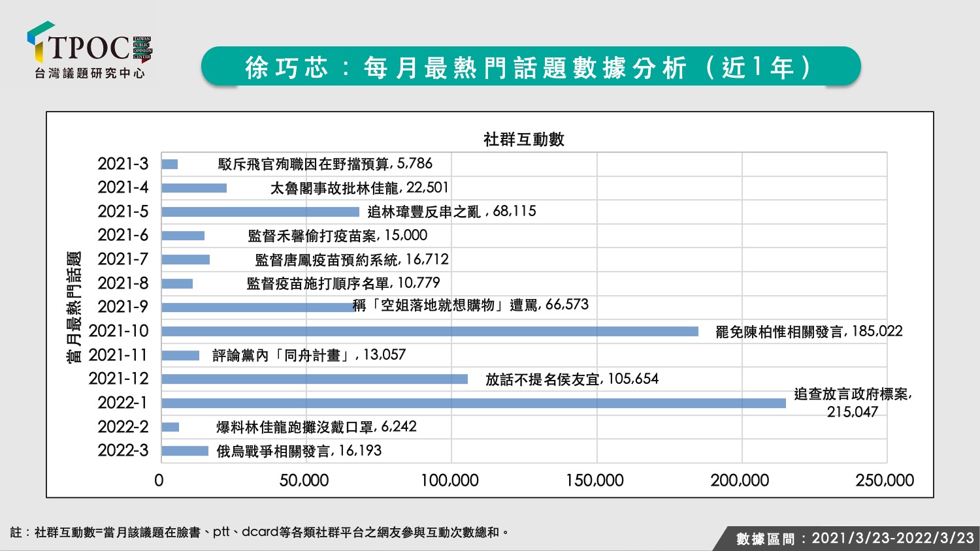Select the 2021-10 bar in chart

430,331
